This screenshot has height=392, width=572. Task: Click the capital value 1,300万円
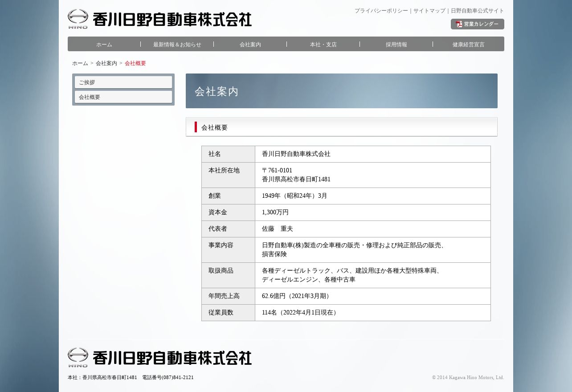[275, 212]
